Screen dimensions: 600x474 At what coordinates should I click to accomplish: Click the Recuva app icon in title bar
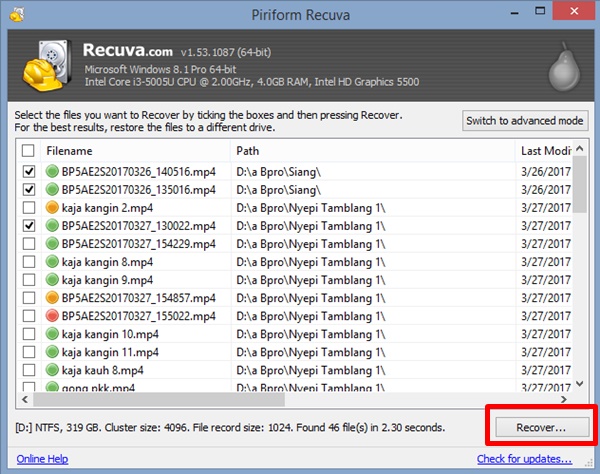(x=17, y=15)
